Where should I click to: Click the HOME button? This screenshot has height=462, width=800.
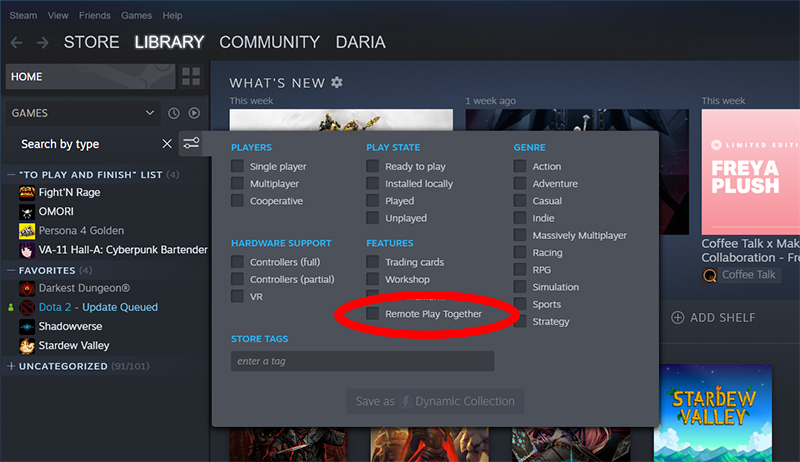(x=90, y=76)
